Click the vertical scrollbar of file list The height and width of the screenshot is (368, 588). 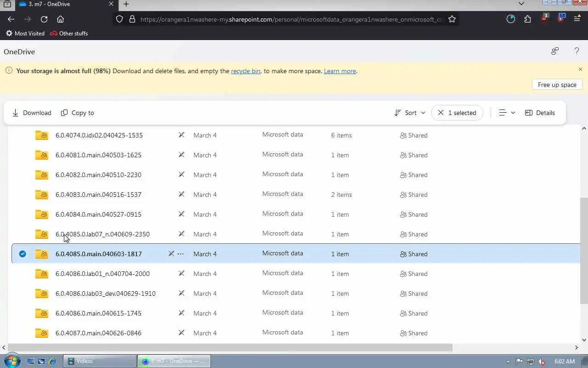[584, 251]
